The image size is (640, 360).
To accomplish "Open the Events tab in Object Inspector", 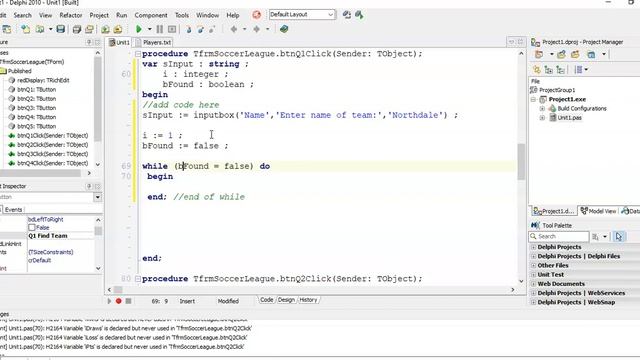I will [13, 209].
